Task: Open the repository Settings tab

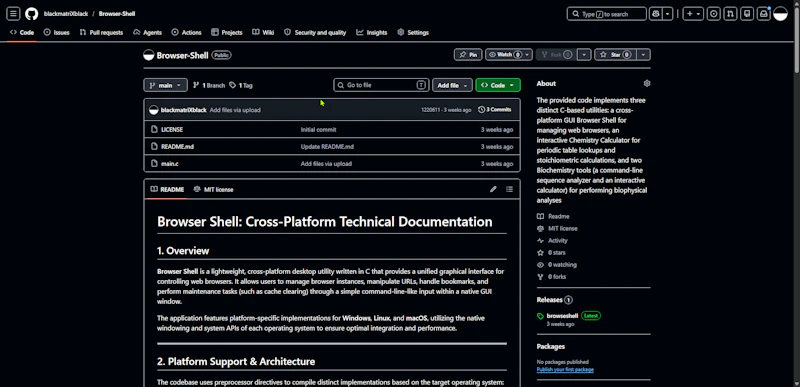Action: pos(413,33)
